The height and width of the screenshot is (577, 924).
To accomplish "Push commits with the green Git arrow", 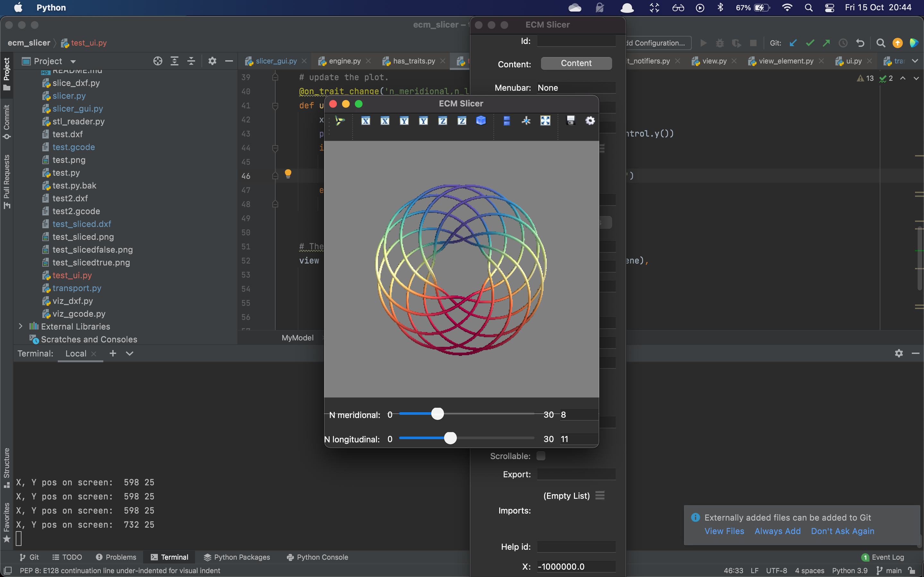I will point(826,43).
